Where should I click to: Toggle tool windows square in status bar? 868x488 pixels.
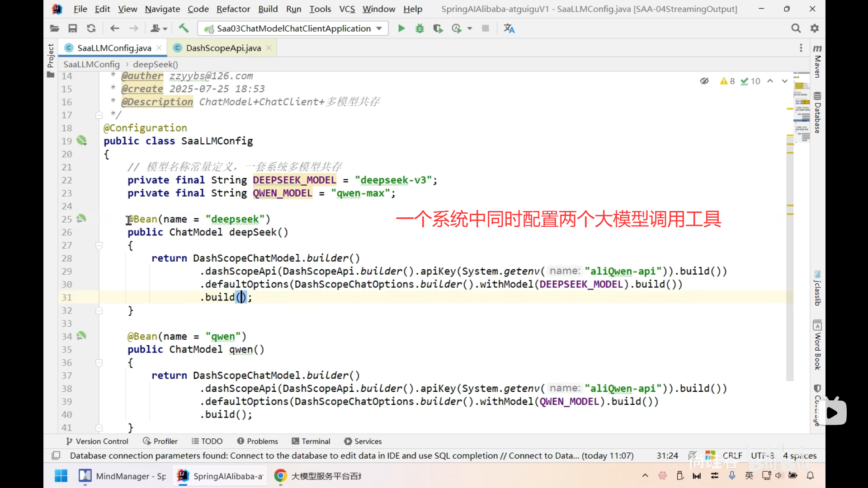(x=56, y=455)
